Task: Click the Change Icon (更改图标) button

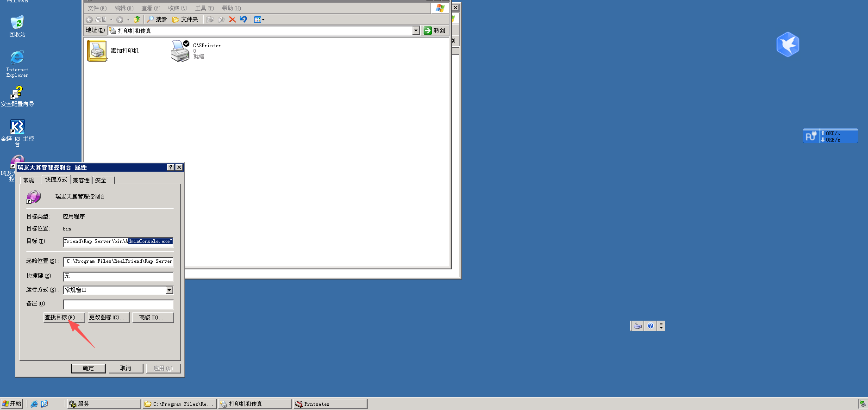Action: [108, 317]
